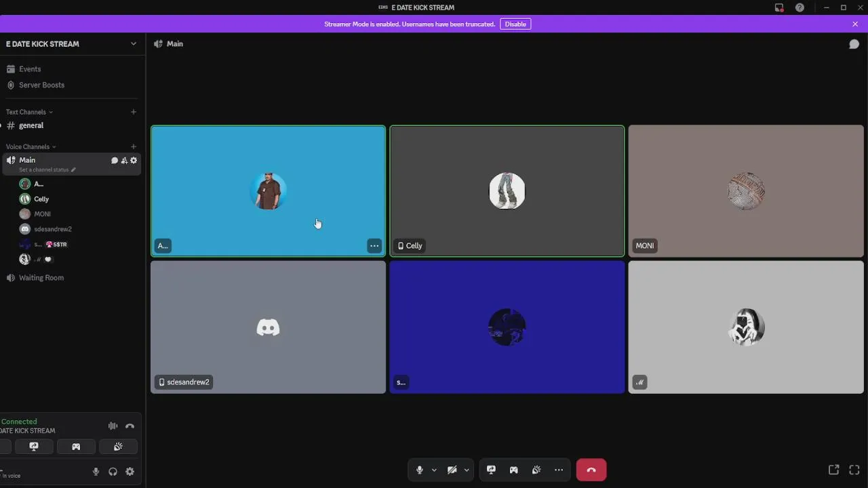Open Main channel text chat icon
The image size is (868, 488).
coord(115,161)
